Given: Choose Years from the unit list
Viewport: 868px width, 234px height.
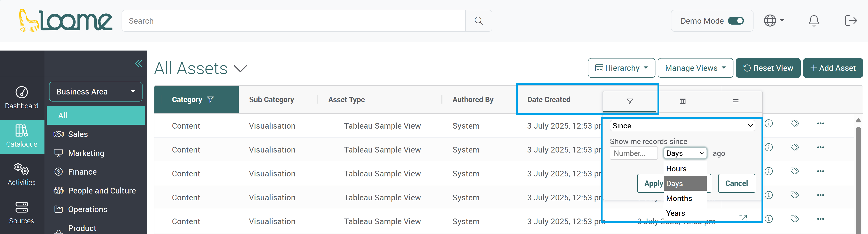Looking at the screenshot, I should (x=685, y=213).
